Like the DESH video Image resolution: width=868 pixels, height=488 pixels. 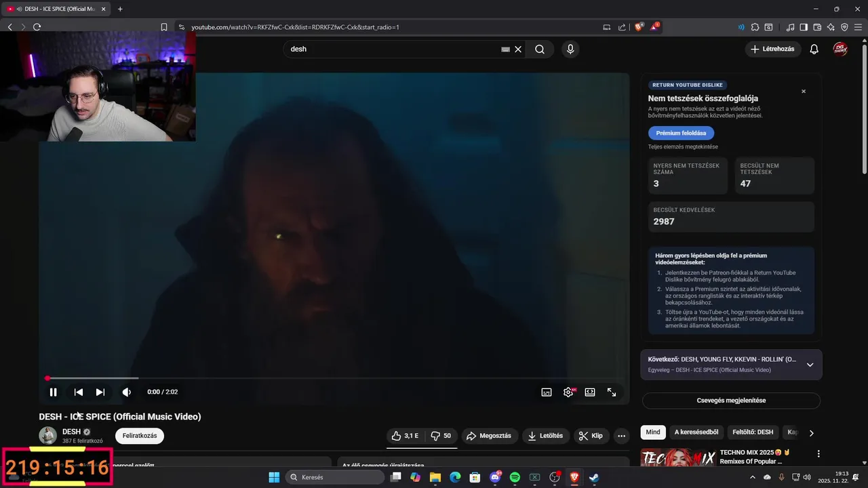[405, 436]
